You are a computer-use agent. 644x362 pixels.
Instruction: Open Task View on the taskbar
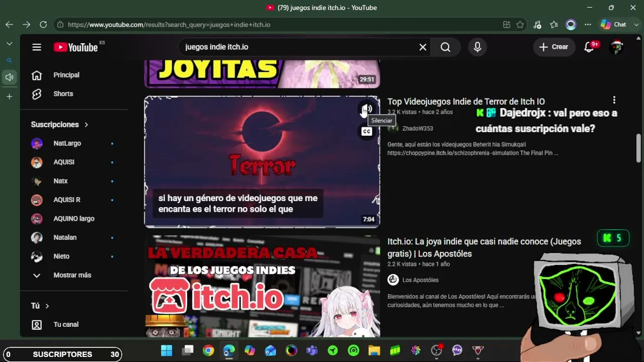(x=188, y=350)
